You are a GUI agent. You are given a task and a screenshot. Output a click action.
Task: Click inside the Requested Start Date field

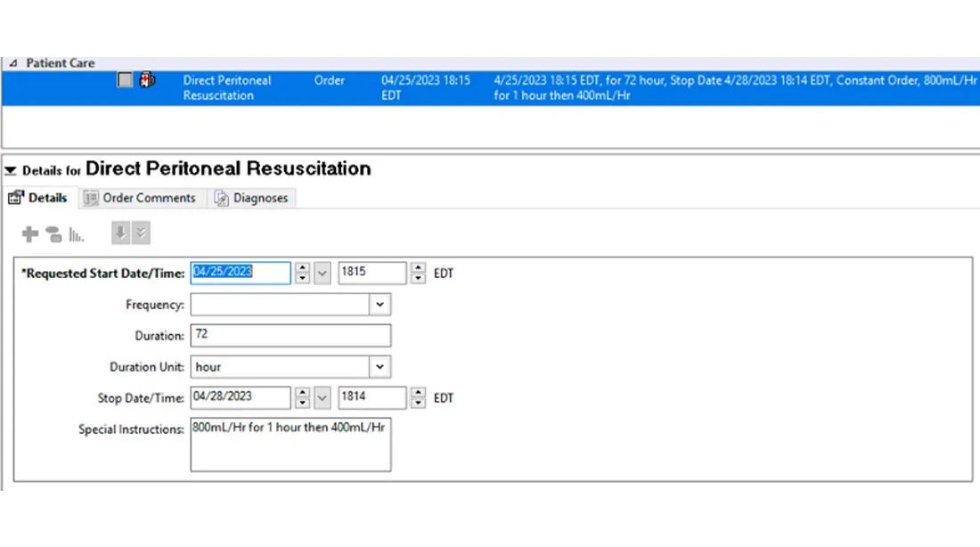(241, 273)
